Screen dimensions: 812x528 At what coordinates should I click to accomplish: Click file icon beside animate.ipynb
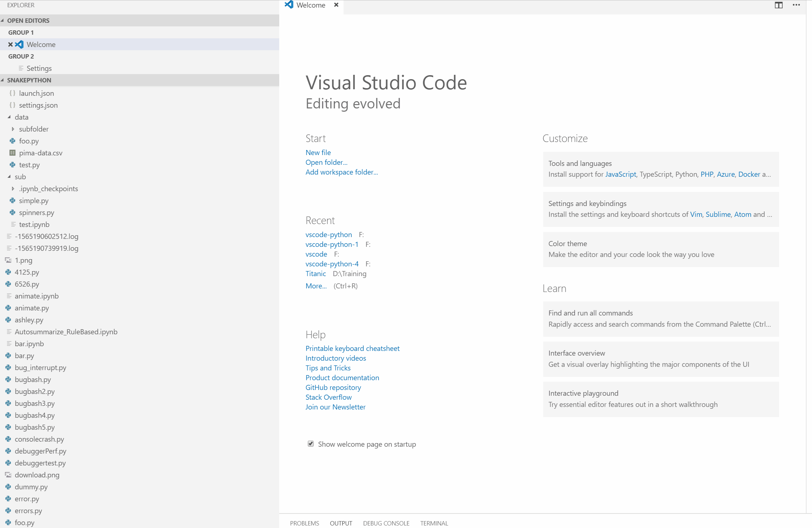pyautogui.click(x=9, y=296)
